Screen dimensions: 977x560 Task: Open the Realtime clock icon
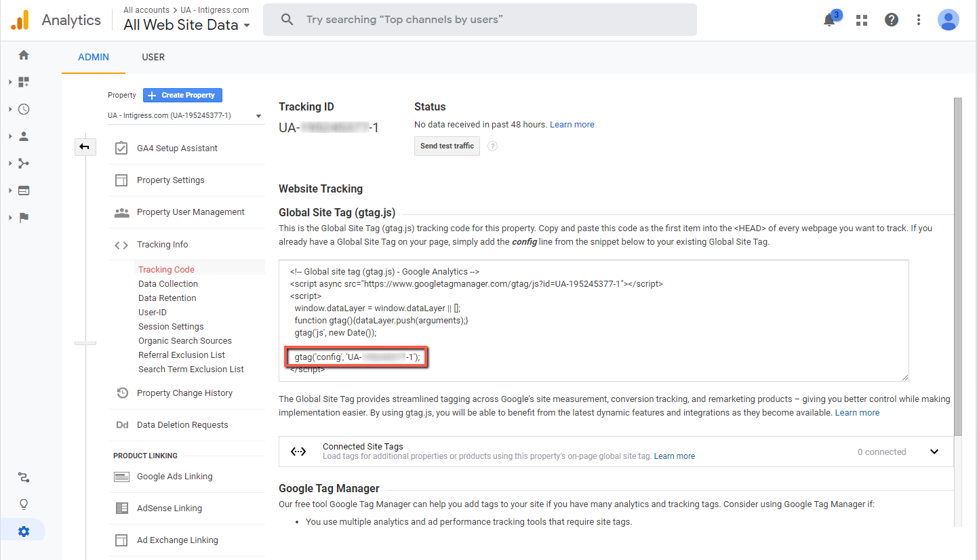pos(24,109)
